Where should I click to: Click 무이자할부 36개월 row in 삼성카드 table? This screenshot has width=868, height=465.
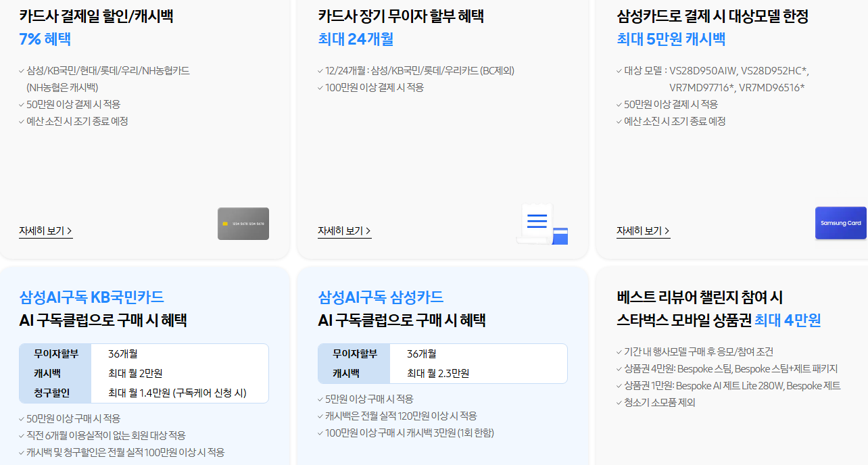click(443, 353)
